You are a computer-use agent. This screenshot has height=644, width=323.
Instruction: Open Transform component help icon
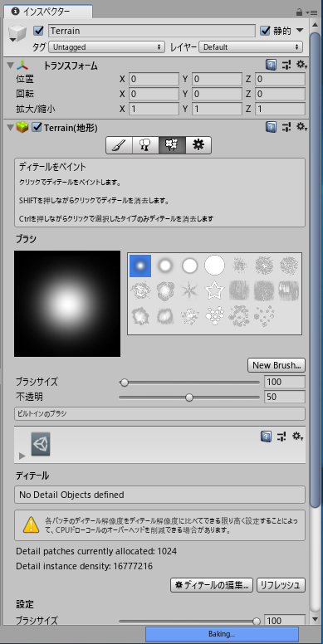point(271,65)
